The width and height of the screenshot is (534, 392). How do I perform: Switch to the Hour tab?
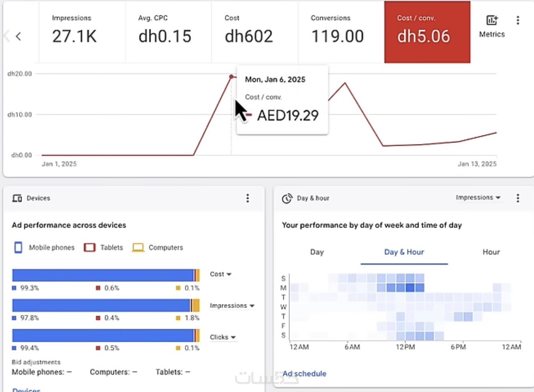pos(491,252)
